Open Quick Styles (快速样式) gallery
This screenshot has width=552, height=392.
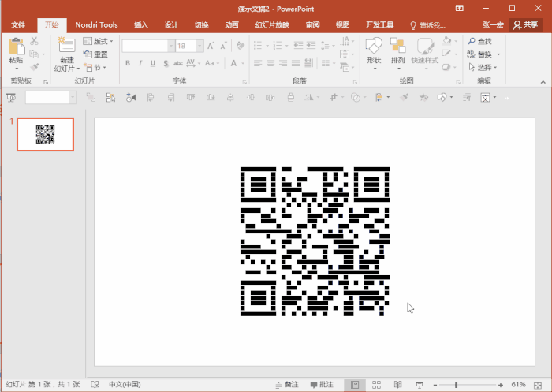click(x=425, y=53)
